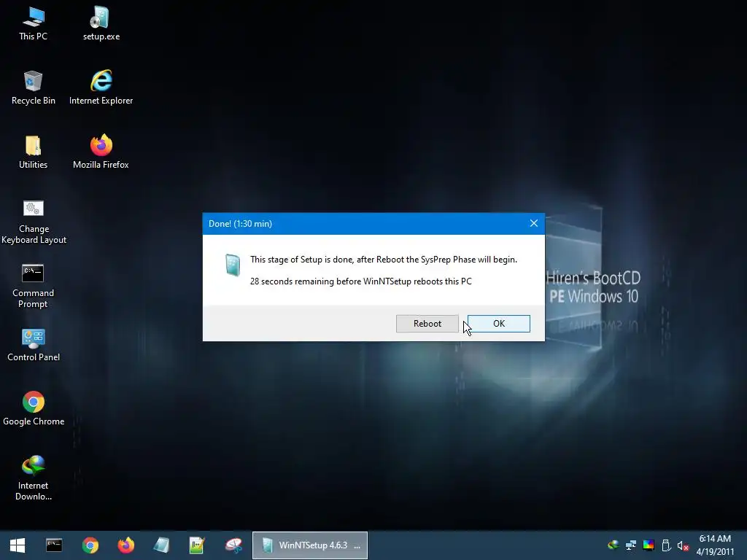
Task: Click the USB safely remove tray icon
Action: 666,545
